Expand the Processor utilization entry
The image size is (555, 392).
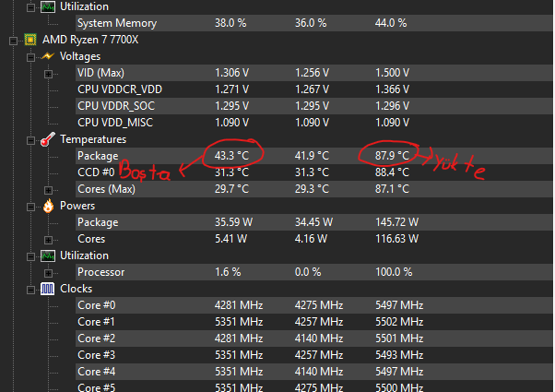point(48,272)
